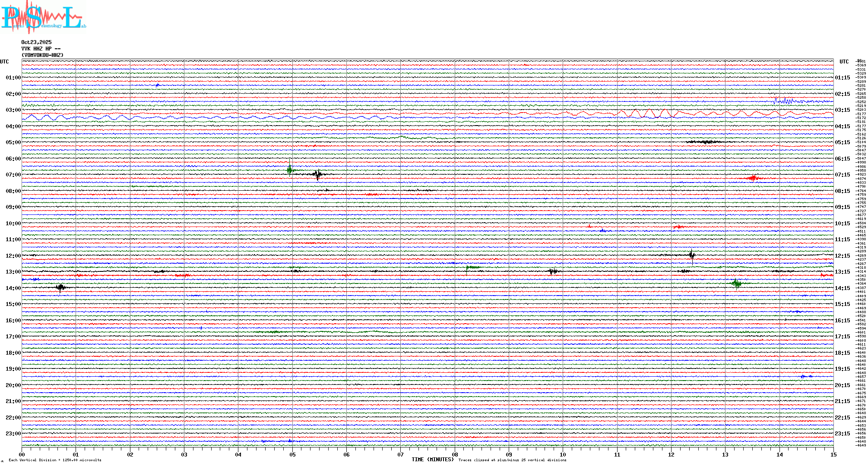Viewport: 868px width, 466px height.
Task: Click the traces clipped footnote text
Action: [512, 460]
